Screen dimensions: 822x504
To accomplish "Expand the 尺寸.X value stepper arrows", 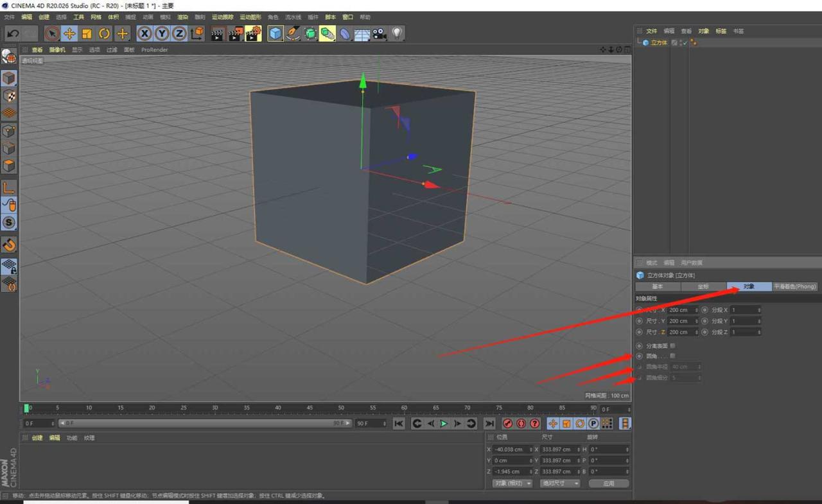I will pos(697,310).
